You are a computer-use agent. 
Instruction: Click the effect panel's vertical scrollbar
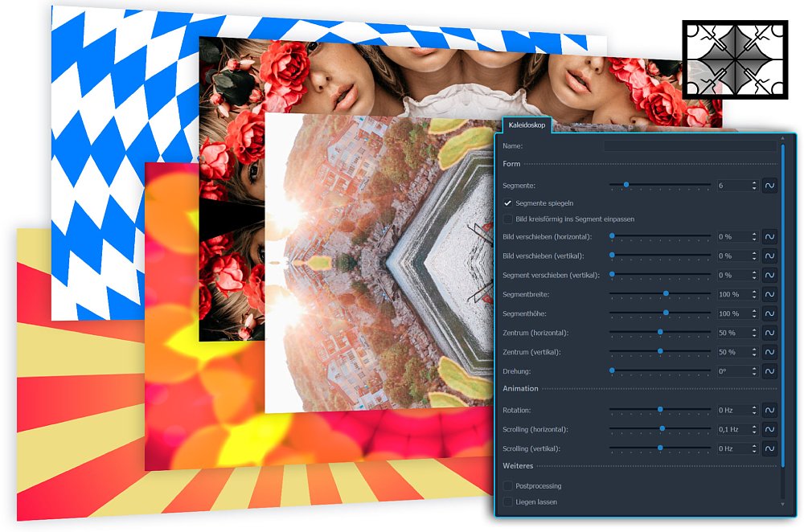pos(783,305)
